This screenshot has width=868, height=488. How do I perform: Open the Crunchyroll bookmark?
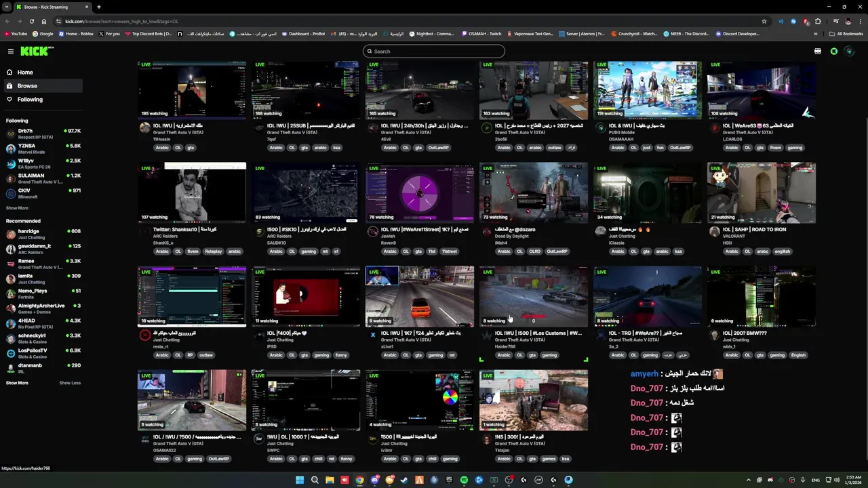(635, 34)
